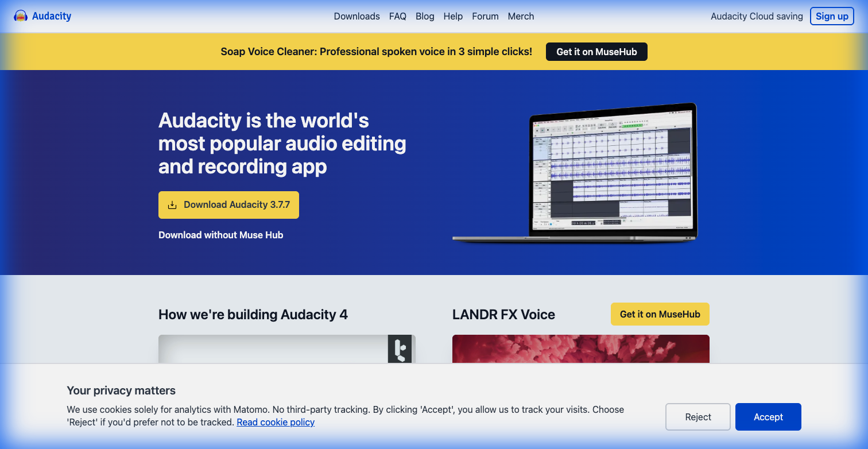Sign up for an account
868x449 pixels.
coord(832,16)
